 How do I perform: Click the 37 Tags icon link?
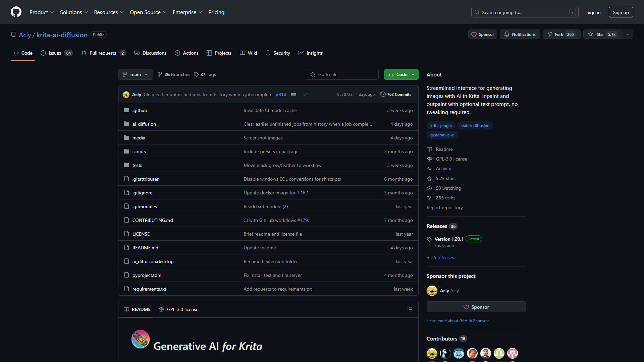205,74
